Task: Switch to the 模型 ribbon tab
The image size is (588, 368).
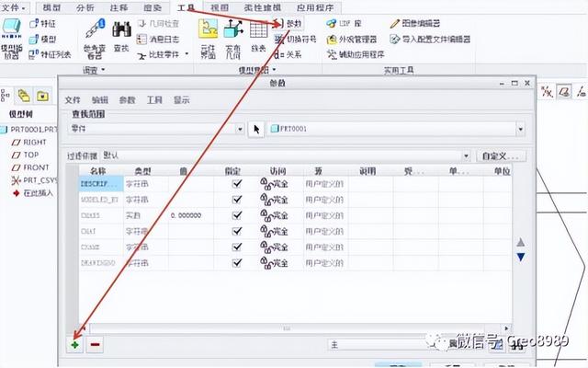Action: point(51,7)
